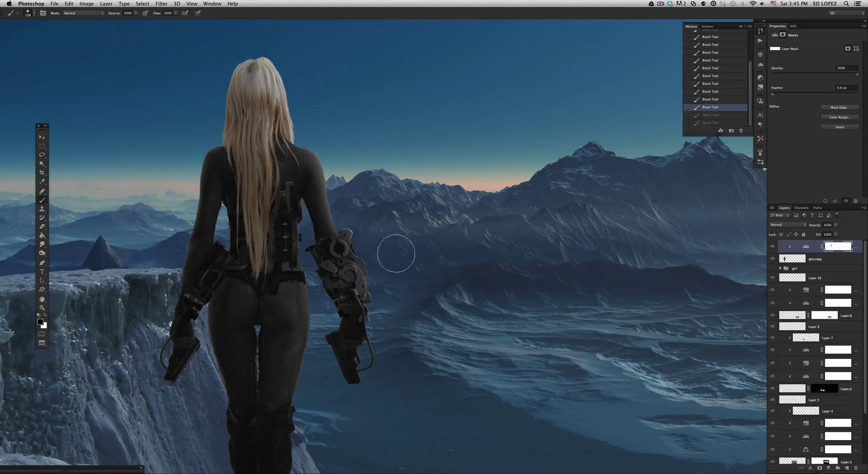Screen dimensions: 868x474
Task: Select the Clone Stamp tool
Action: click(42, 209)
